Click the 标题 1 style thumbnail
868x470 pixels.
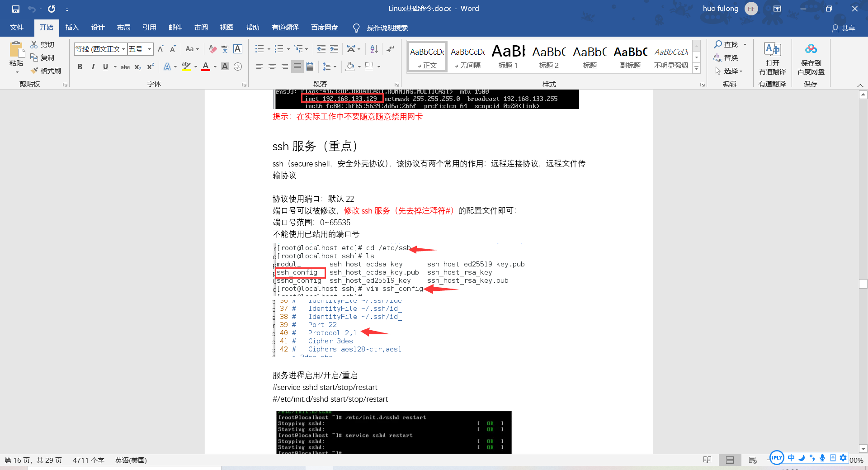click(508, 55)
